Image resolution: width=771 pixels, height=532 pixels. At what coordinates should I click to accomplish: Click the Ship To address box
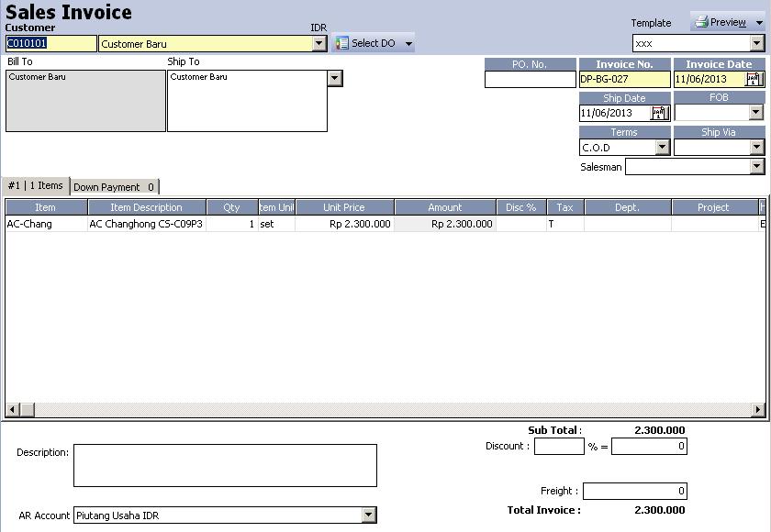pos(247,101)
